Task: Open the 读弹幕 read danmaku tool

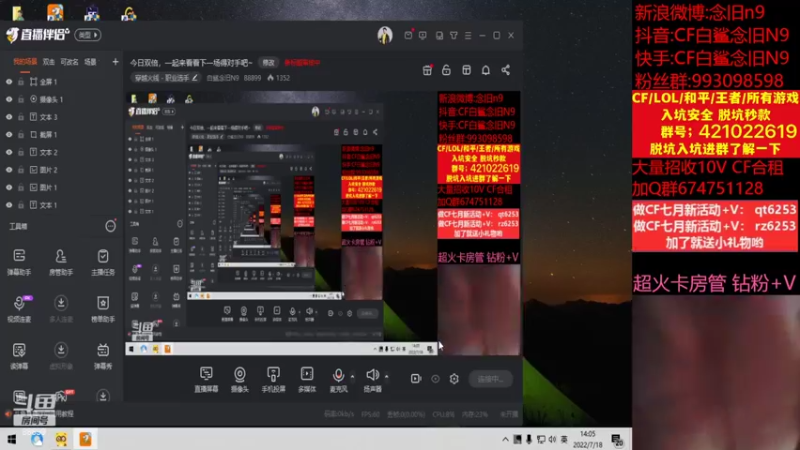Action: (x=19, y=356)
